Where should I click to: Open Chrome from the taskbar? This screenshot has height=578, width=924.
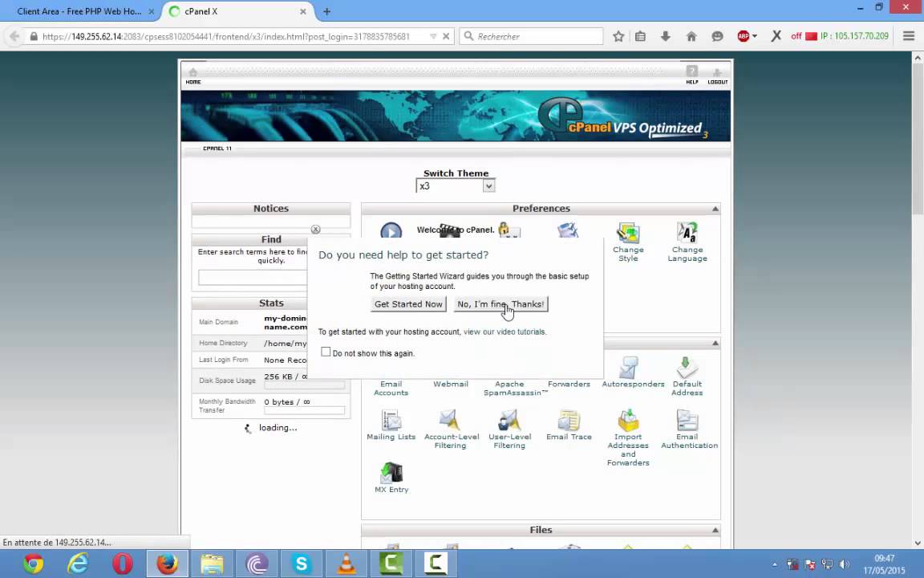coord(34,564)
